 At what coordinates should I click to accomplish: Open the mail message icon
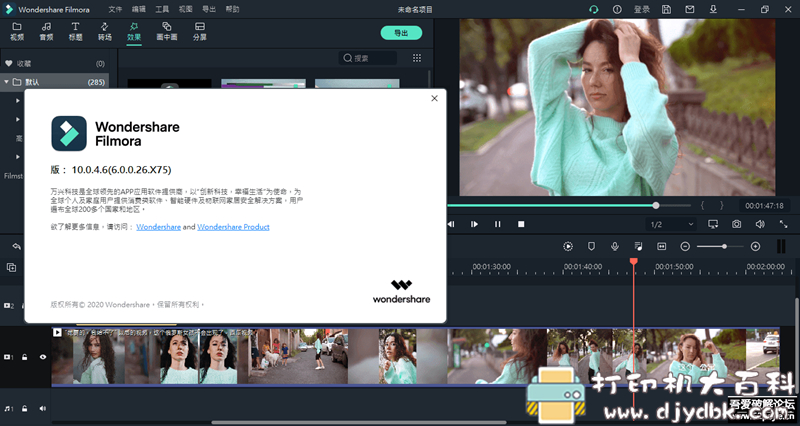(x=690, y=9)
